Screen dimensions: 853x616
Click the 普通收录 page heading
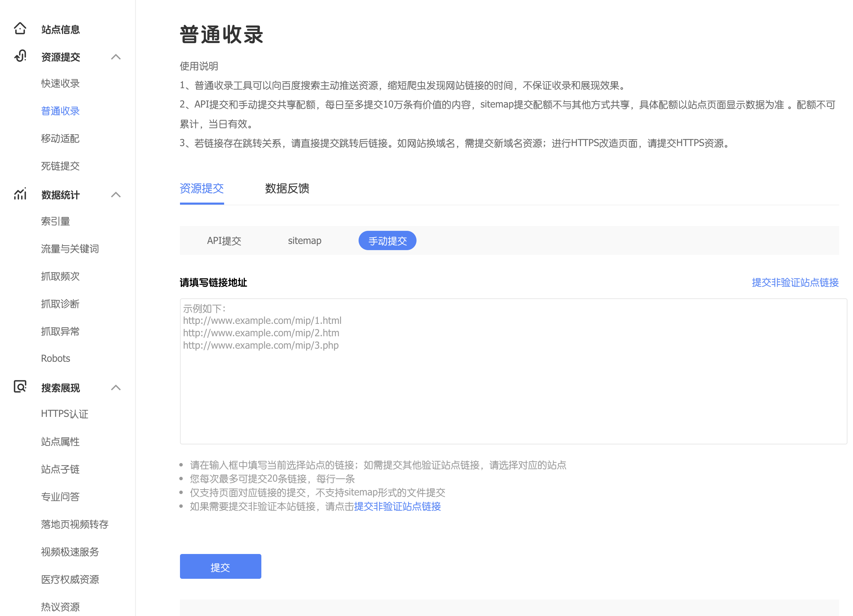pyautogui.click(x=221, y=34)
